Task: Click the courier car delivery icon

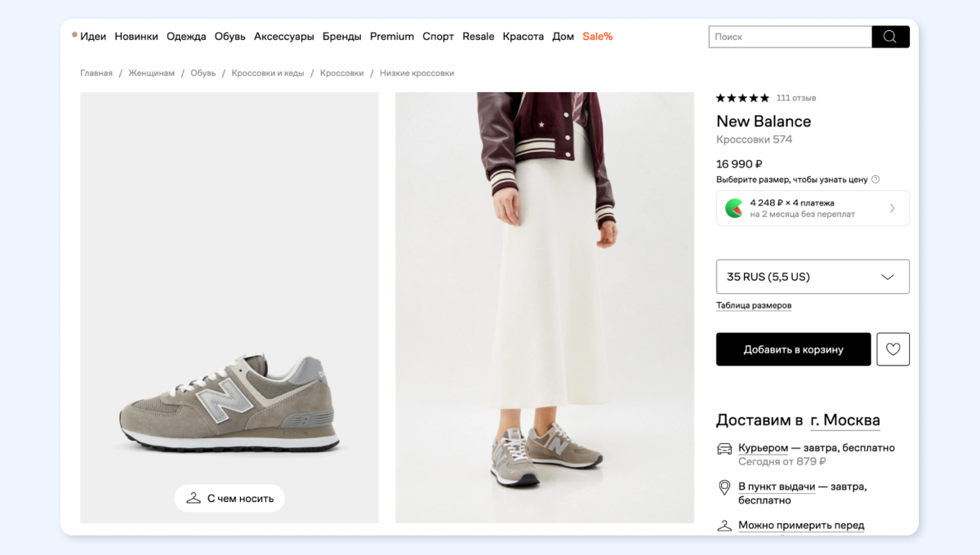Action: (724, 448)
